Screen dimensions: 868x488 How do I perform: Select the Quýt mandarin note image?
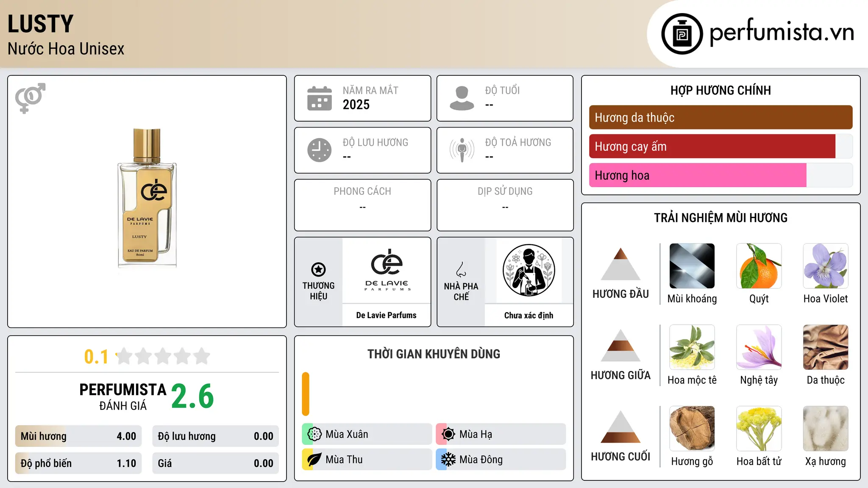click(x=759, y=266)
